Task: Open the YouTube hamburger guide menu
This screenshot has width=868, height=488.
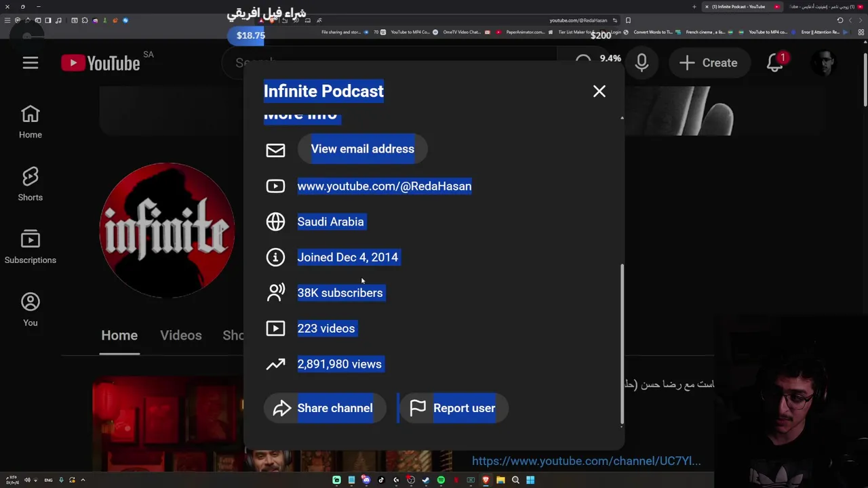Action: [x=31, y=63]
